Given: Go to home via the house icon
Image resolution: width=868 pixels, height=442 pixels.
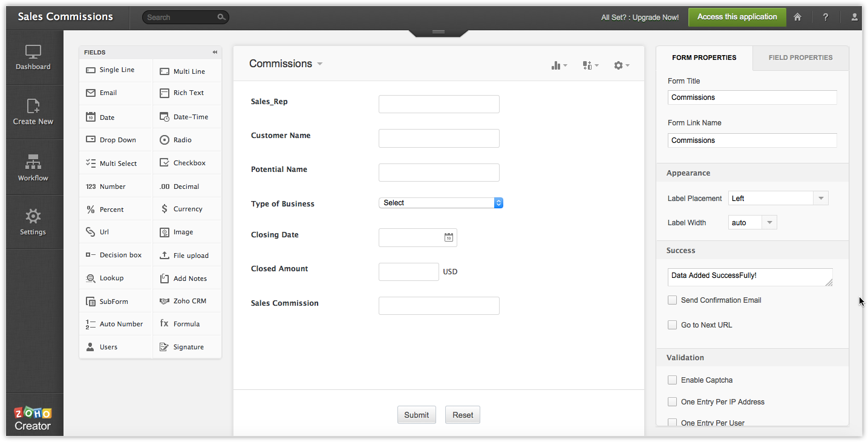Looking at the screenshot, I should click(798, 17).
